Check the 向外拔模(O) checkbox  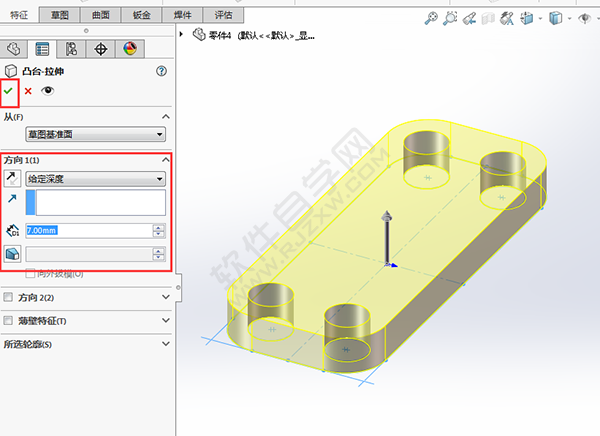pyautogui.click(x=30, y=273)
